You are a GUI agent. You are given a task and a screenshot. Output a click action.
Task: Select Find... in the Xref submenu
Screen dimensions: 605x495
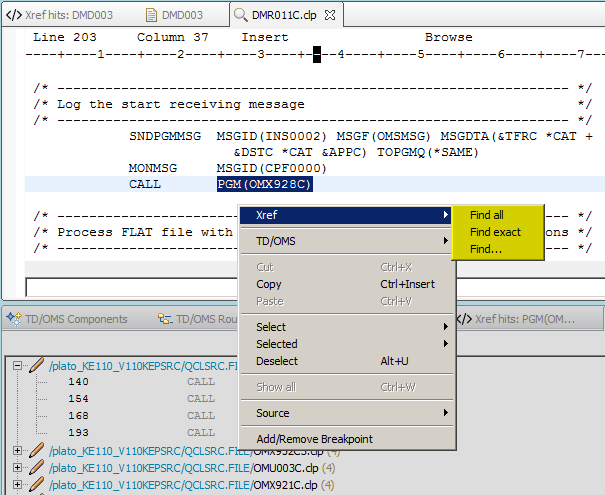coord(486,249)
